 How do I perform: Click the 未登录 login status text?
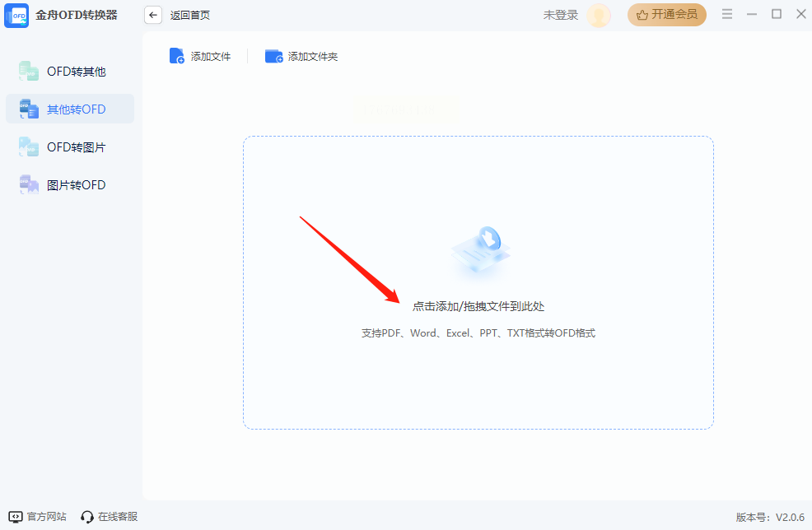(x=560, y=15)
